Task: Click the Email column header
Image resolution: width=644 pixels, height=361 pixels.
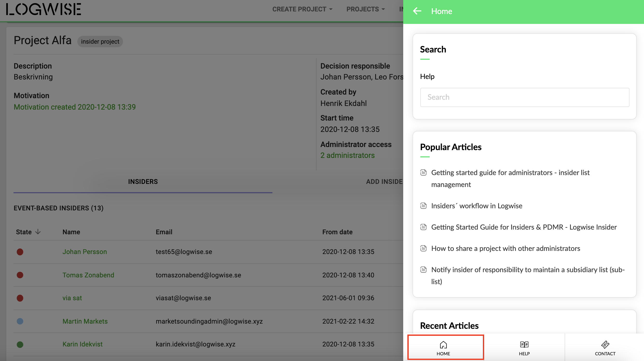Action: [x=164, y=232]
